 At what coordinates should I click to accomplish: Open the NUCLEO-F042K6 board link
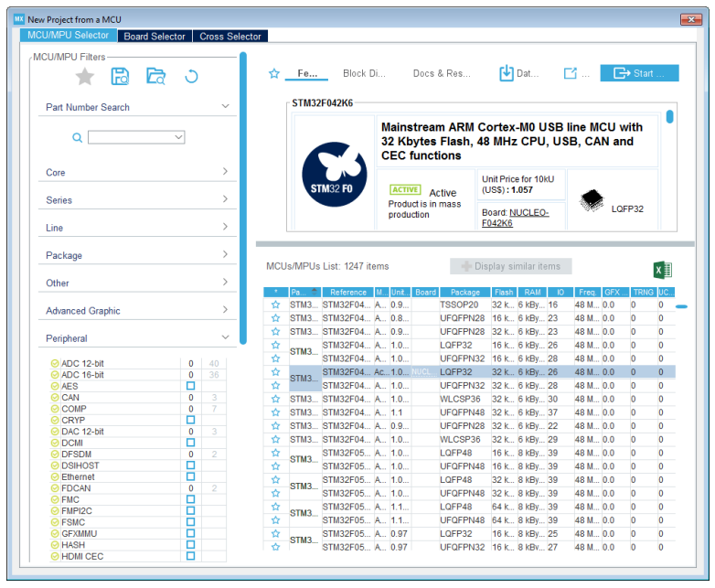point(516,218)
